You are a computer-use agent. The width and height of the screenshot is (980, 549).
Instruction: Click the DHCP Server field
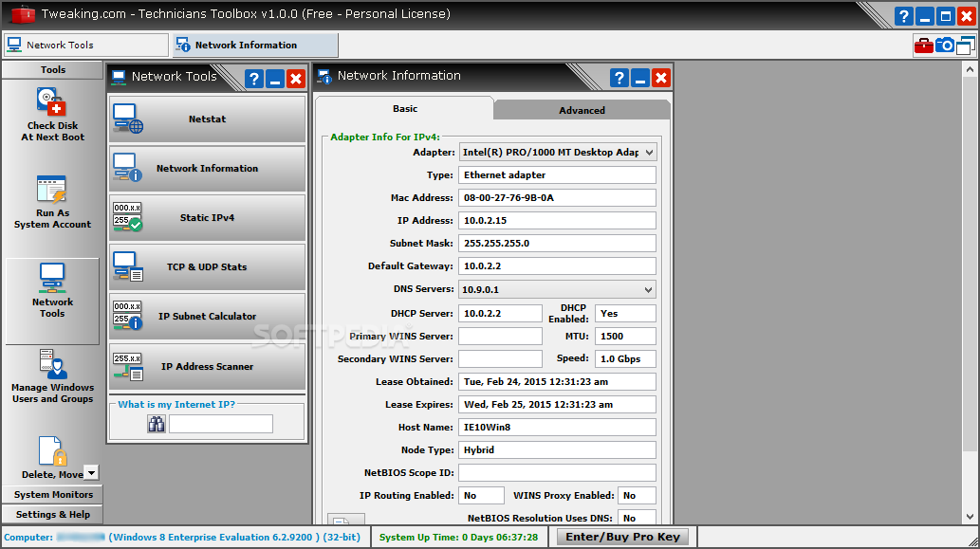(x=500, y=314)
